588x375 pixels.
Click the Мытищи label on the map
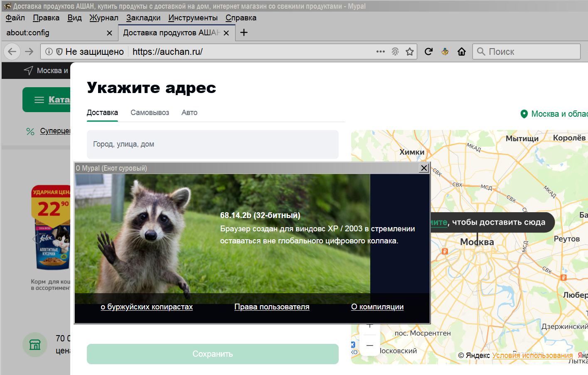(522, 139)
